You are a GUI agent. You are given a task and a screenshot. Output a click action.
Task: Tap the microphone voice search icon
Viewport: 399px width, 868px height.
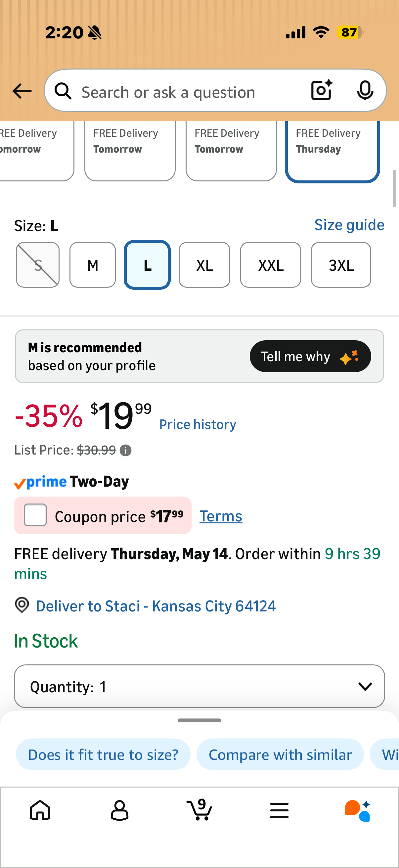pyautogui.click(x=365, y=90)
